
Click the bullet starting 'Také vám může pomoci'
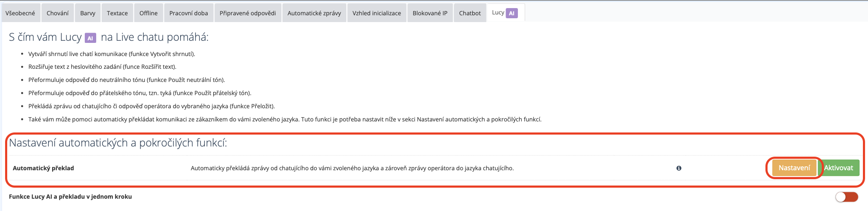coord(285,119)
